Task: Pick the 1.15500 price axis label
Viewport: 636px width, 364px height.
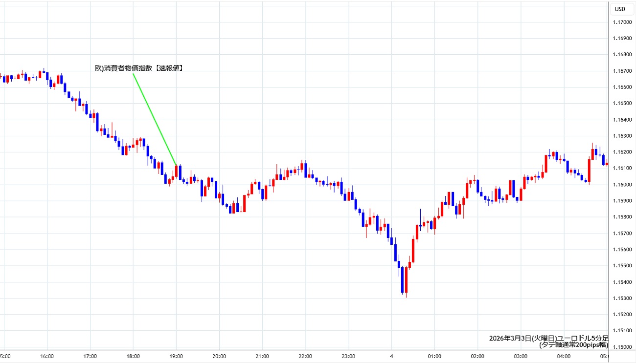Action: (623, 266)
